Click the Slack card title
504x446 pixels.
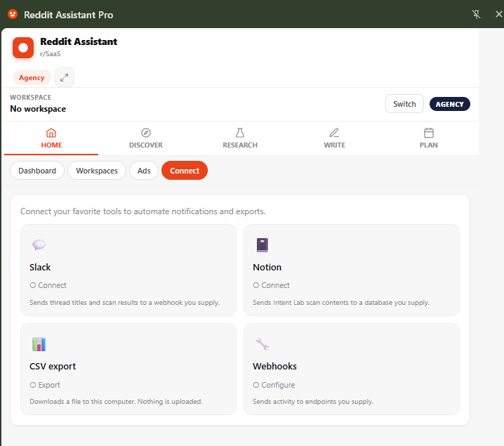(40, 267)
